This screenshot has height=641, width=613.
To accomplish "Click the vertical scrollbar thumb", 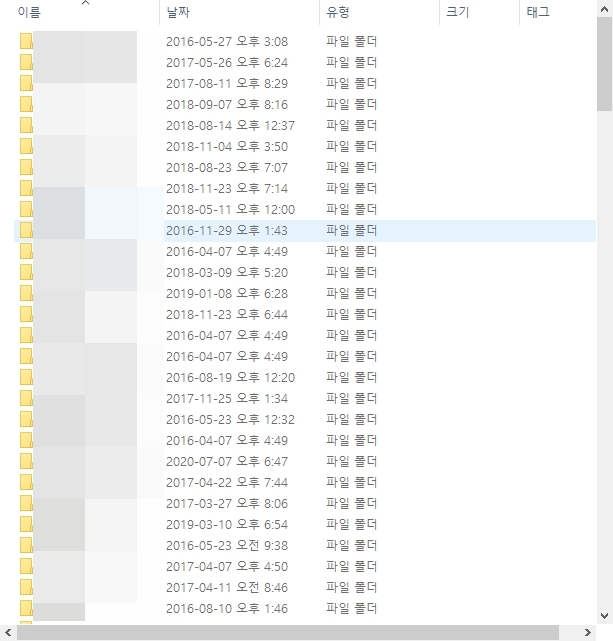I will click(x=604, y=64).
